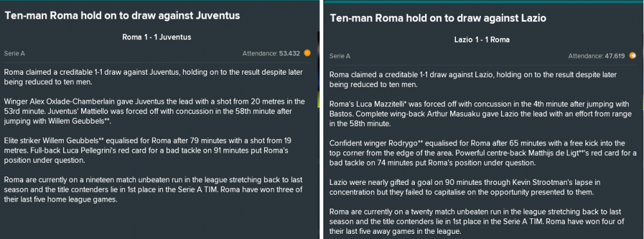This screenshot has height=239, width=644.
Task: Select the Roma 1 - 1 Juventus scoreline
Action: click(x=156, y=37)
